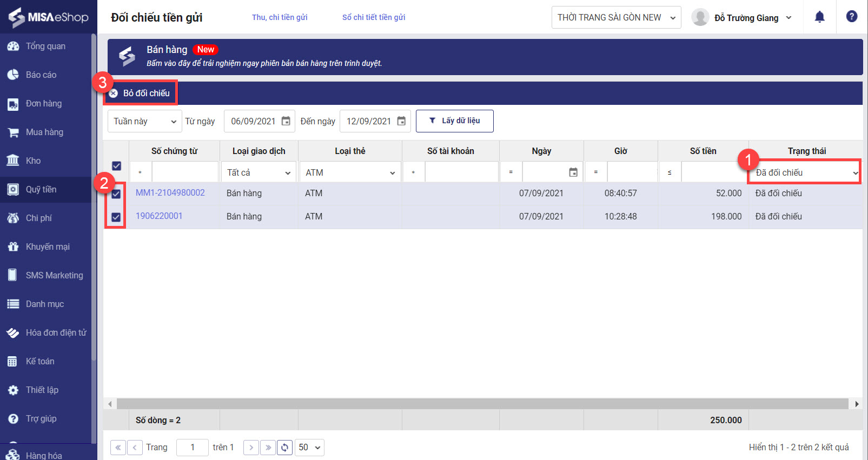Screen dimensions: 868x460
Task: Sort by Số tiền column header
Action: (703, 151)
